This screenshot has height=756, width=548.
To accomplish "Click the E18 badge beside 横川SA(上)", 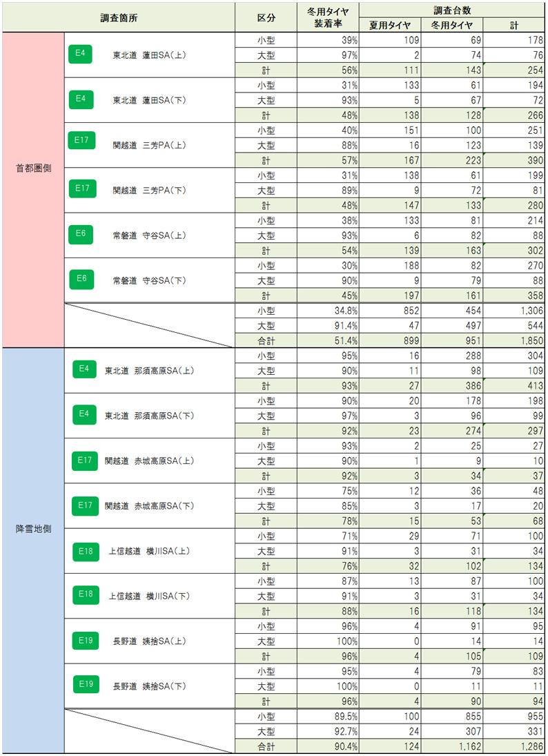I will (85, 550).
